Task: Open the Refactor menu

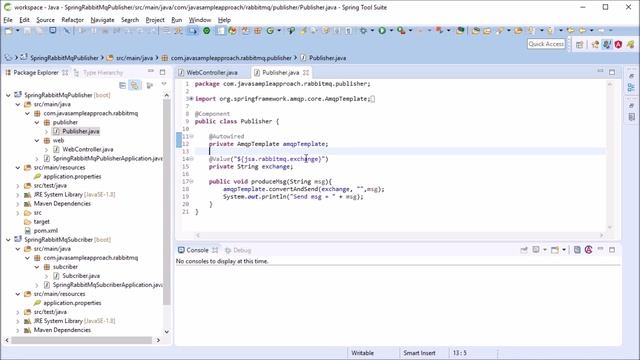Action: 72,20
